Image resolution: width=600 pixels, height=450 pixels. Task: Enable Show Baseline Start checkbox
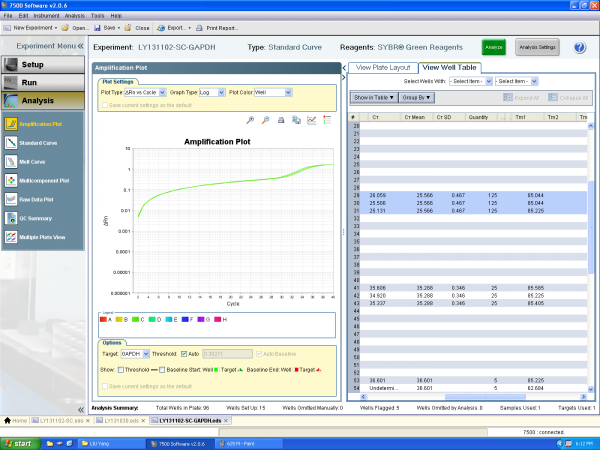tap(162, 370)
